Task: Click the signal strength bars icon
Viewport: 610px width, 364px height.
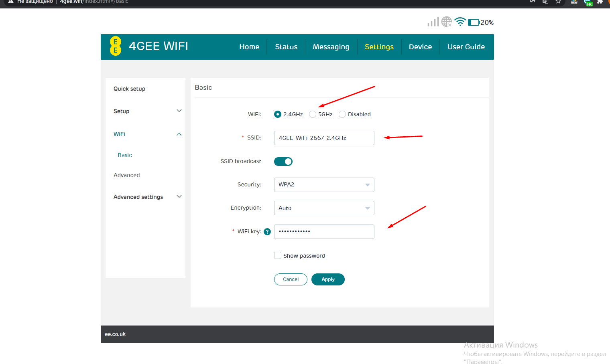Action: 433,22
